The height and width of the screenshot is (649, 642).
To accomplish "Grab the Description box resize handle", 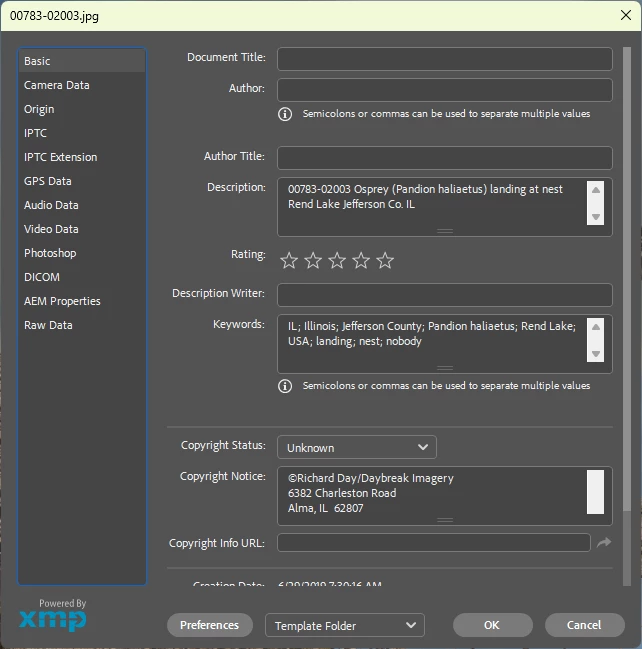I will coord(445,231).
